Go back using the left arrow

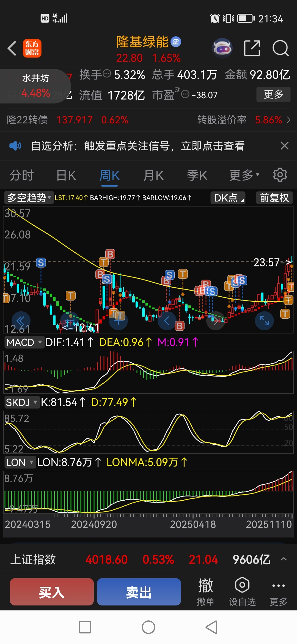pyautogui.click(x=12, y=48)
